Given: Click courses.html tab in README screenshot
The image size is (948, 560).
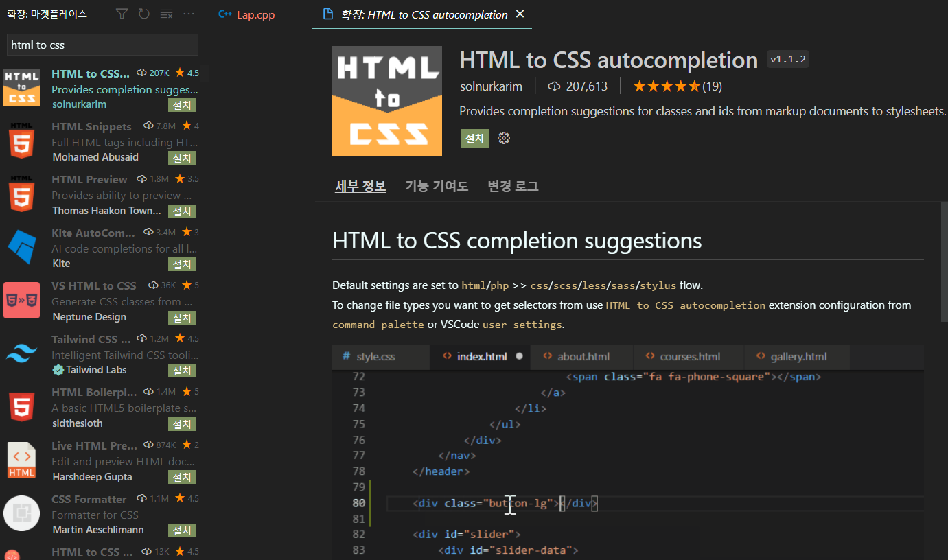Looking at the screenshot, I should pyautogui.click(x=690, y=357).
